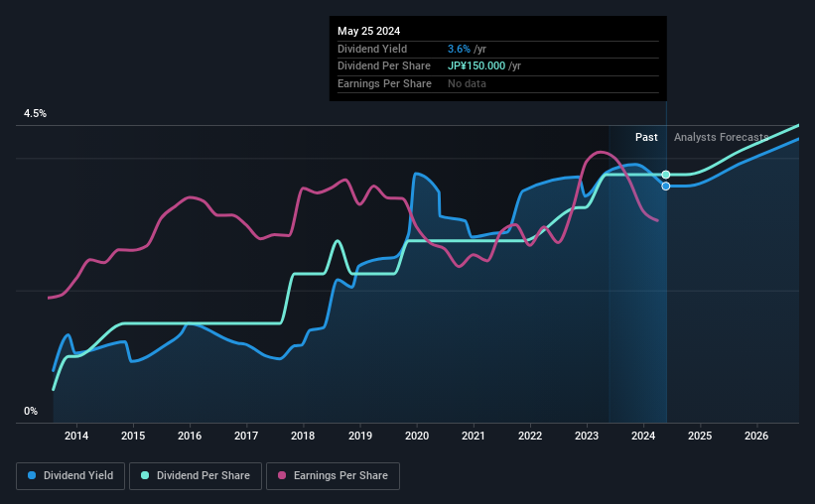Select the 2019 x-axis label
The height and width of the screenshot is (504, 815).
360,436
